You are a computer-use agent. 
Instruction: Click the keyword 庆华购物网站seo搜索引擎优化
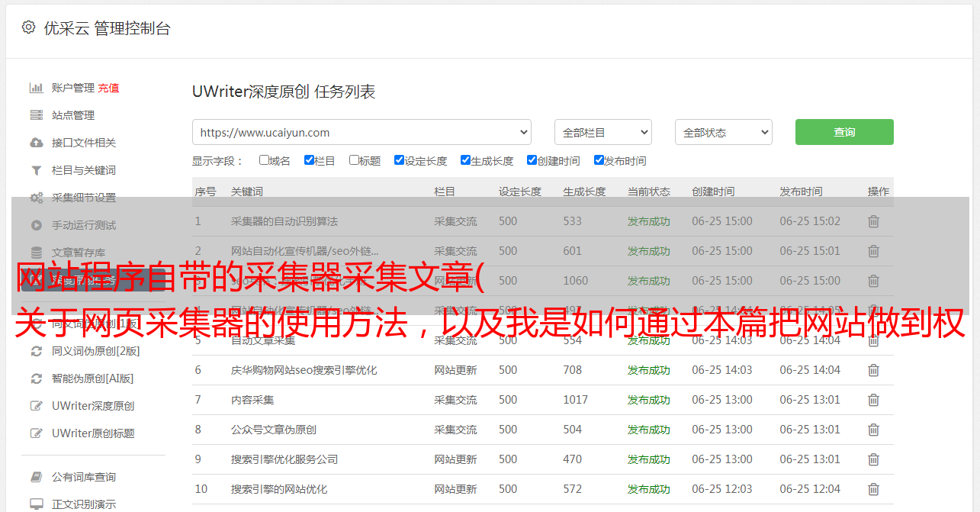point(304,370)
